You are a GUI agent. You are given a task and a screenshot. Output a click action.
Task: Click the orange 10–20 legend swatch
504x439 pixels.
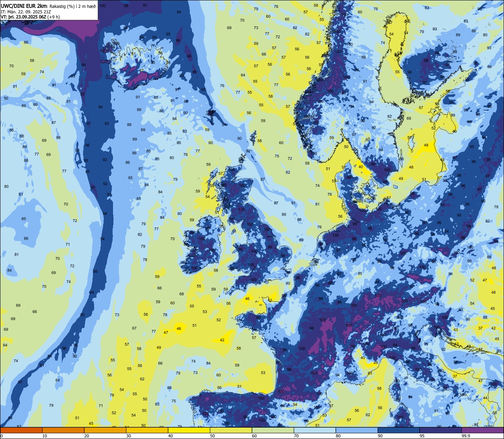tap(63, 430)
